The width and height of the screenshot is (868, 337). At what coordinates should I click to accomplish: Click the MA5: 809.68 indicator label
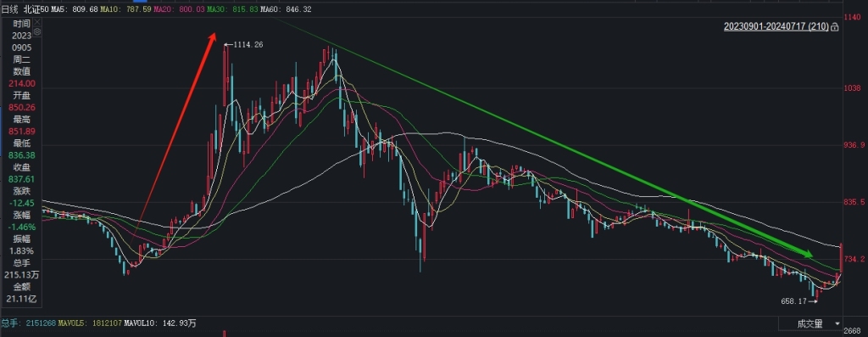(74, 9)
